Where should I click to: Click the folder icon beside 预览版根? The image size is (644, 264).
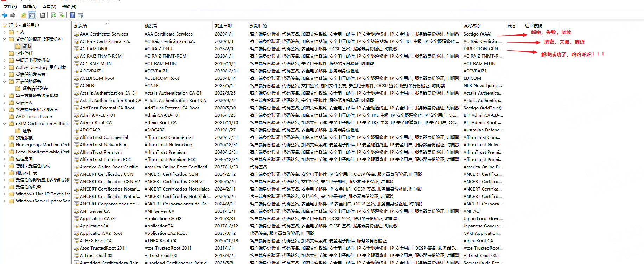coord(11,138)
